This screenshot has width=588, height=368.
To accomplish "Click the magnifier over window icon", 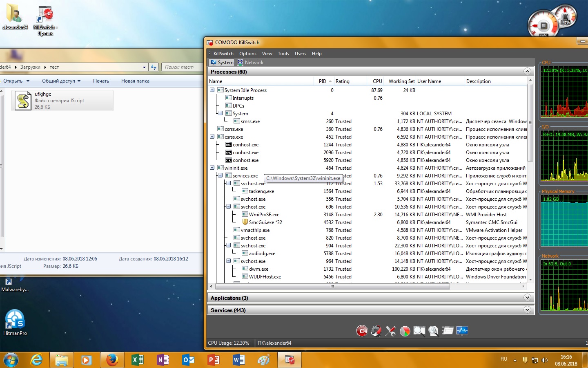I will (x=419, y=331).
